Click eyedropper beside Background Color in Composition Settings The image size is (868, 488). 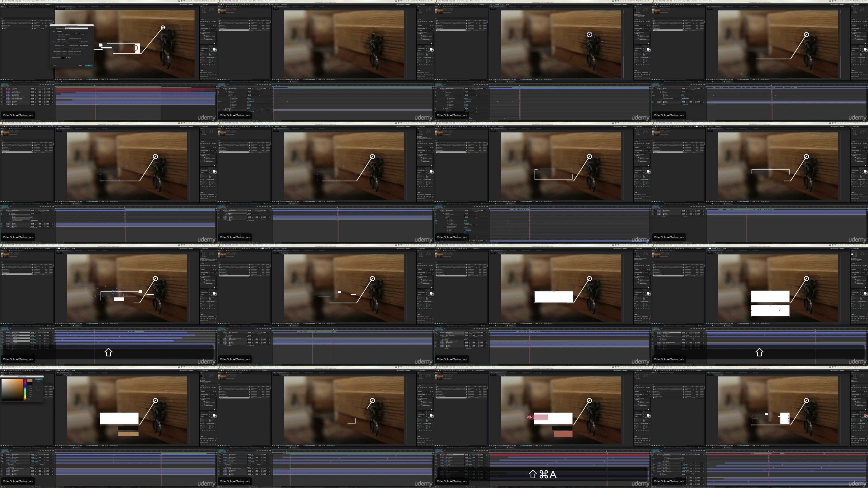[x=66, y=57]
